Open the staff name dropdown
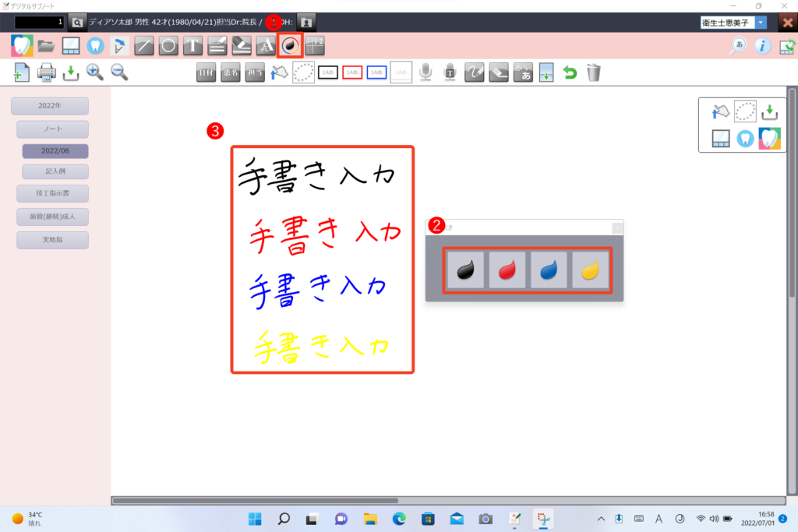The image size is (798, 532). pyautogui.click(x=761, y=23)
